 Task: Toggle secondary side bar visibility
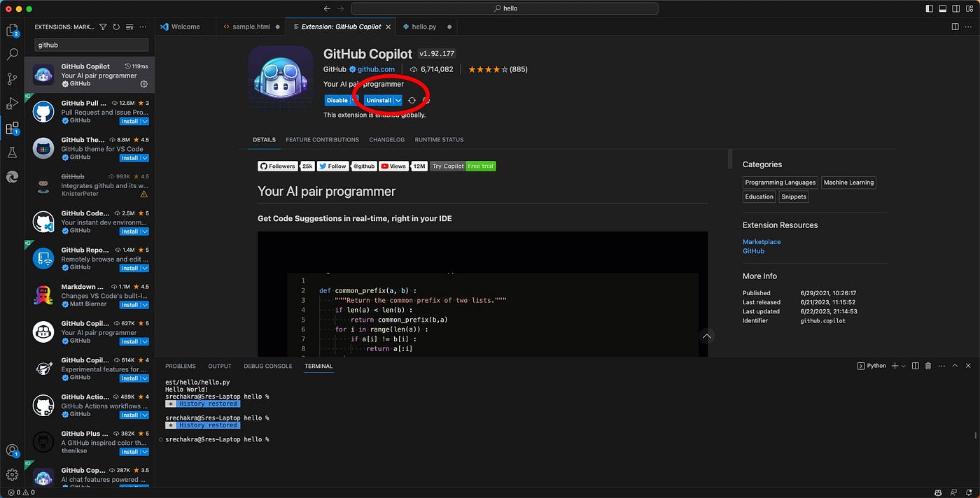pos(955,8)
